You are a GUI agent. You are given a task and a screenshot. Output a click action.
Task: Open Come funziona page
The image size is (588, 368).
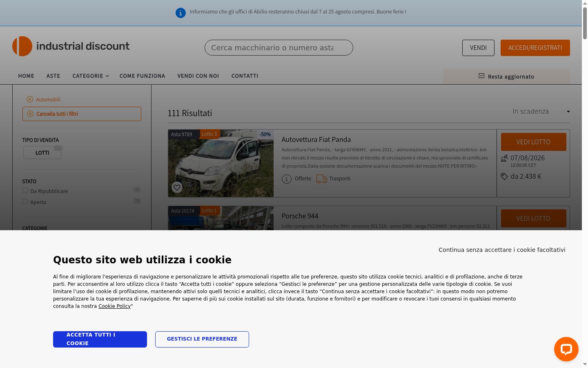(142, 76)
